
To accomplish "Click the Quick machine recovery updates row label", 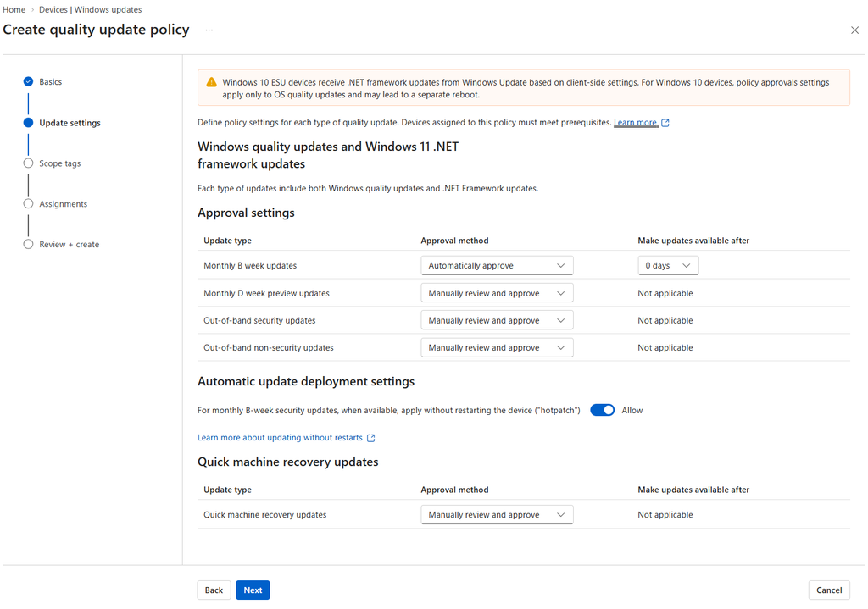I will tap(265, 514).
